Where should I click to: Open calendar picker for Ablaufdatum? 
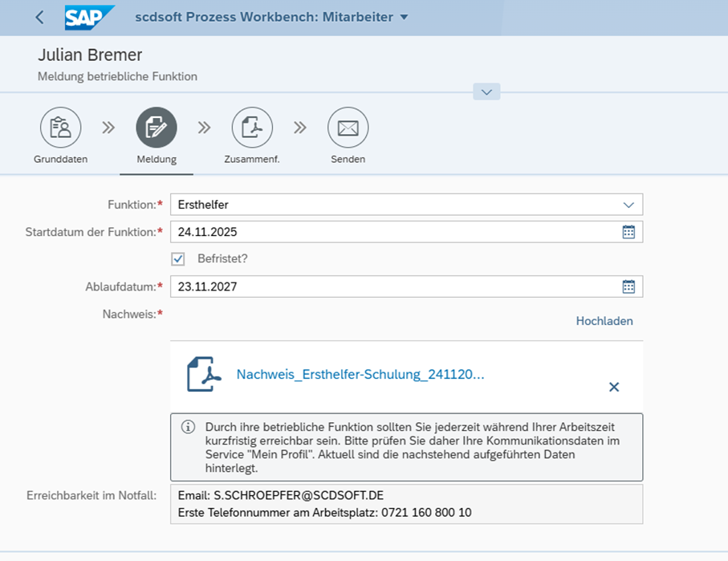pyautogui.click(x=628, y=287)
